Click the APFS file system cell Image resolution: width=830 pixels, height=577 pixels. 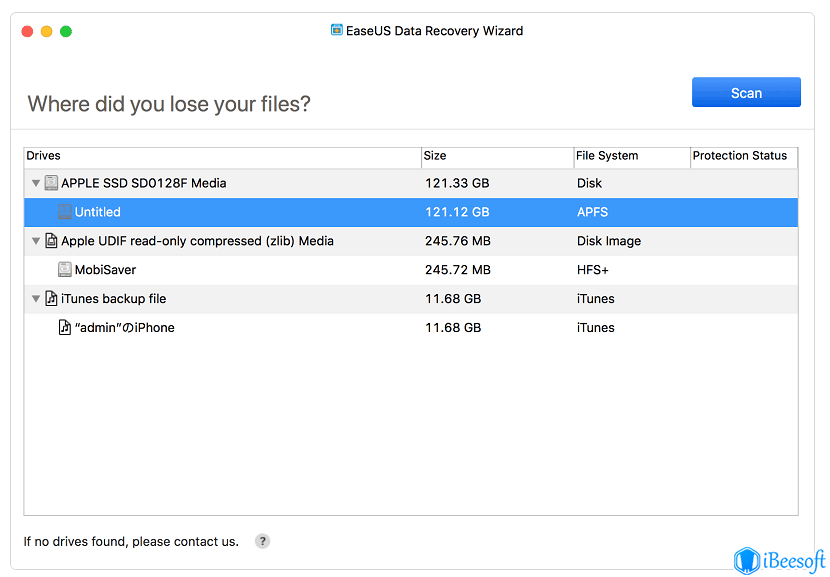592,212
